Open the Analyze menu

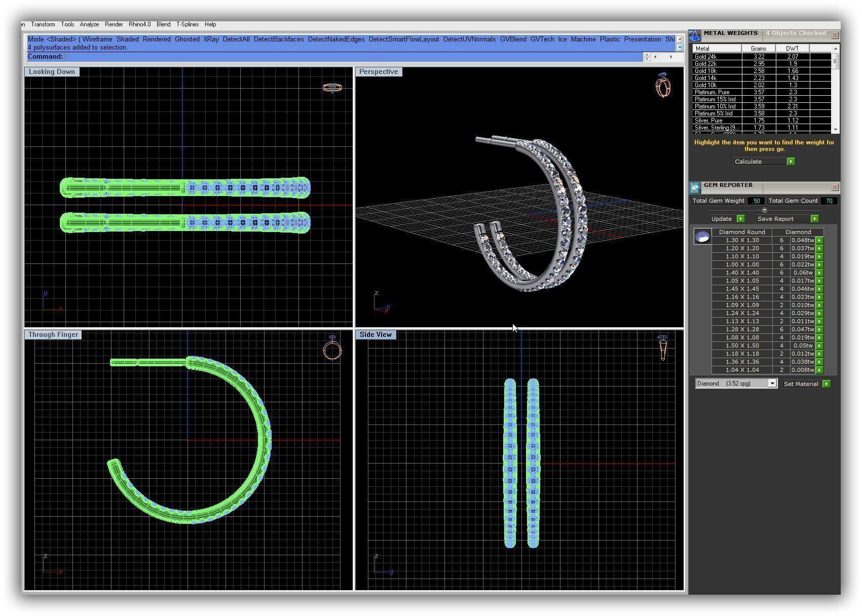(89, 24)
